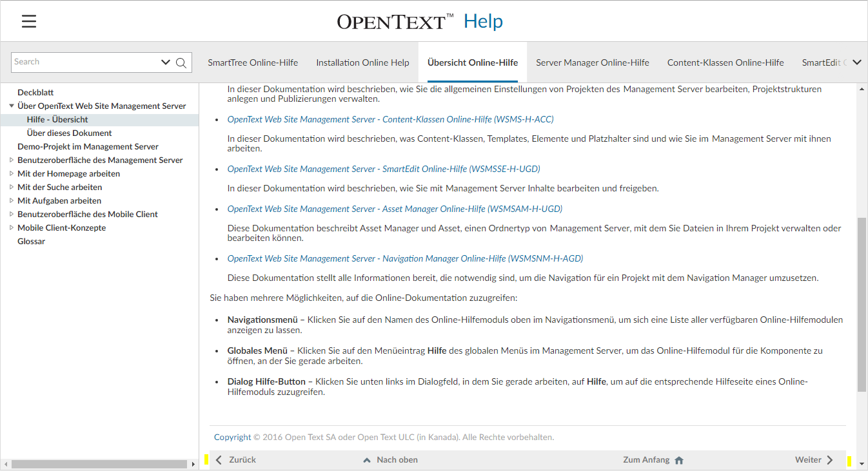Return to start with Zum Anfang
The width and height of the screenshot is (868, 471).
coord(653,460)
